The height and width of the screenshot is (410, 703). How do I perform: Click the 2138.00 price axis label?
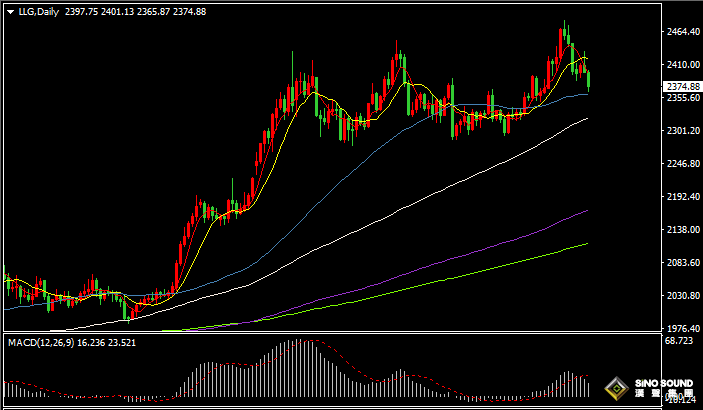681,230
